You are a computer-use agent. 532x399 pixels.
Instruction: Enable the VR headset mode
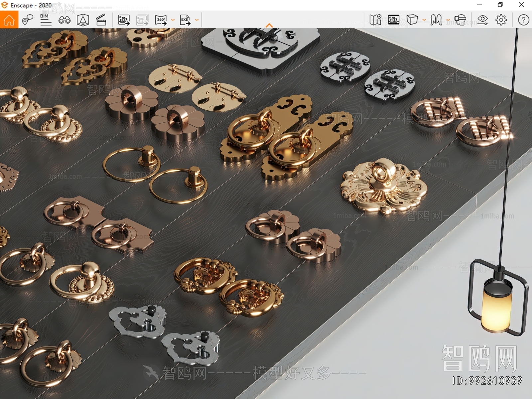[460, 20]
